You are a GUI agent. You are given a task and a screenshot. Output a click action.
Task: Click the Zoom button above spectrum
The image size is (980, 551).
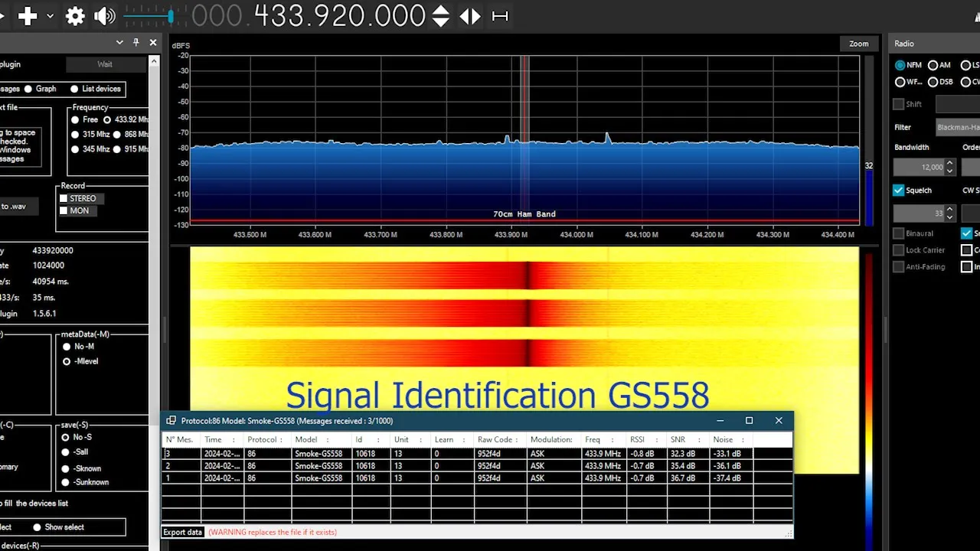click(x=859, y=44)
